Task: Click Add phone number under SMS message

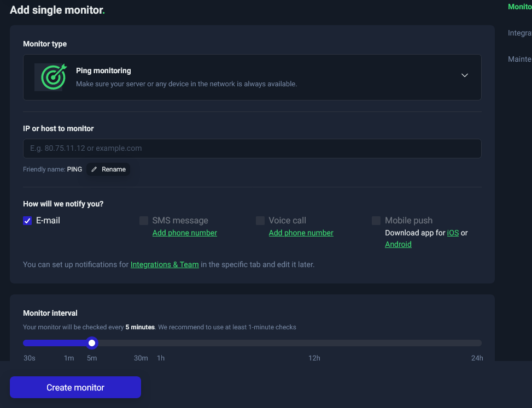Action: (184, 233)
